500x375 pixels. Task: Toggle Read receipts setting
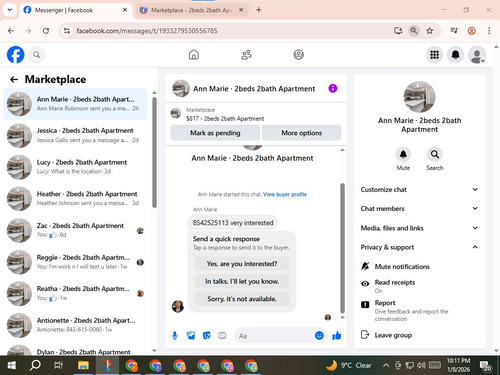419,286
